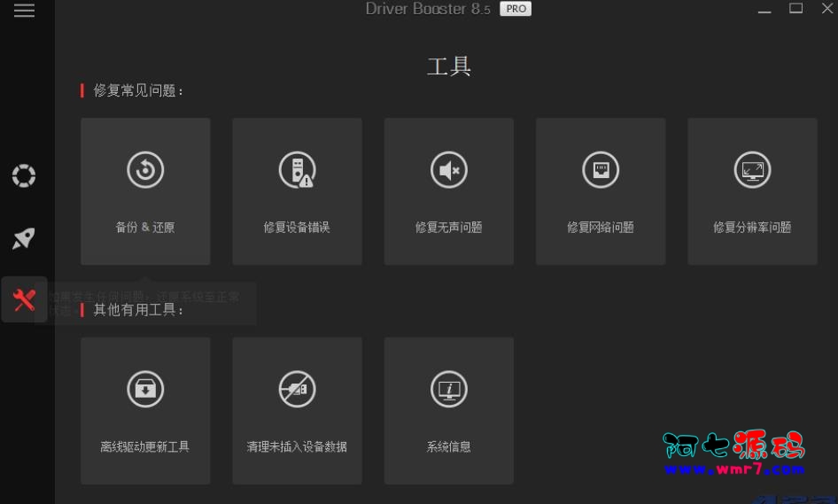Open the 系统信息 label
This screenshot has width=838, height=504.
pos(449,446)
